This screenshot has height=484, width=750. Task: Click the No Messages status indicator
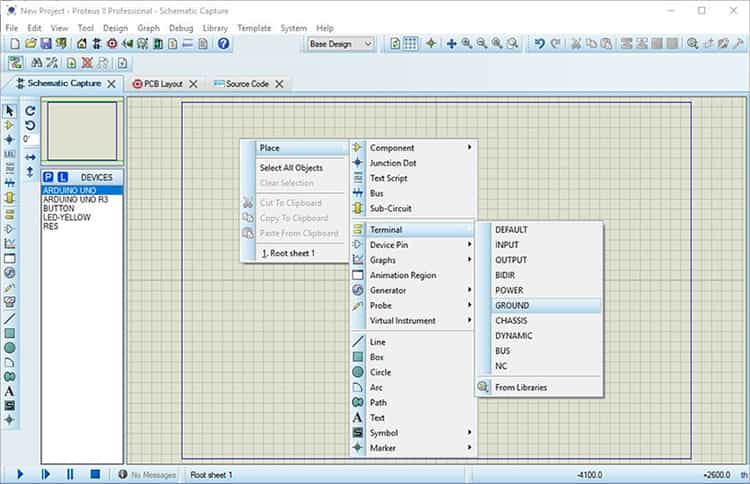[x=147, y=474]
